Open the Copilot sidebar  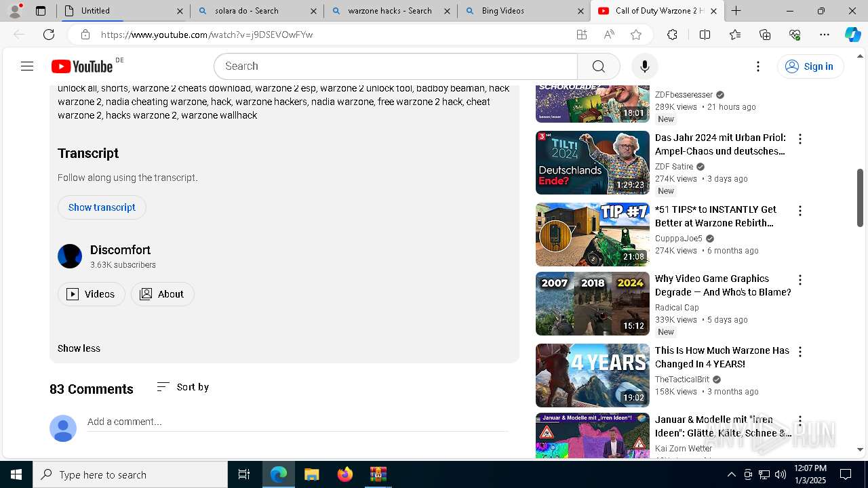(852, 35)
